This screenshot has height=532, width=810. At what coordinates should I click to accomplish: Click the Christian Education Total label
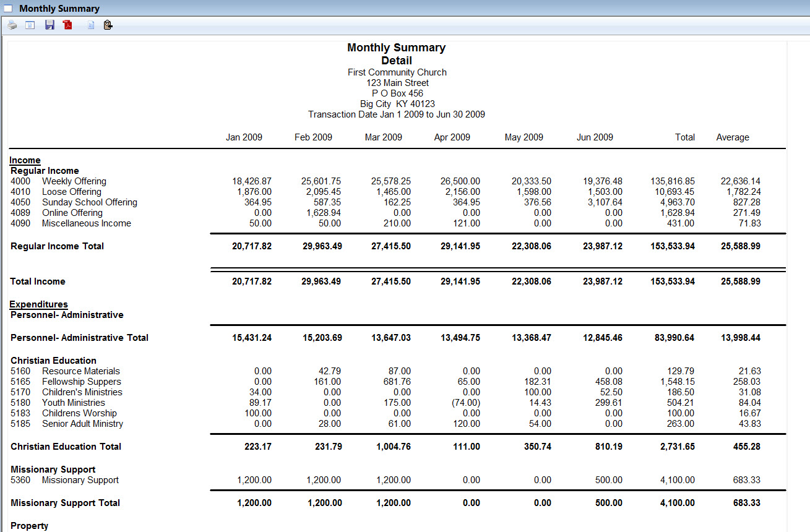(x=66, y=447)
